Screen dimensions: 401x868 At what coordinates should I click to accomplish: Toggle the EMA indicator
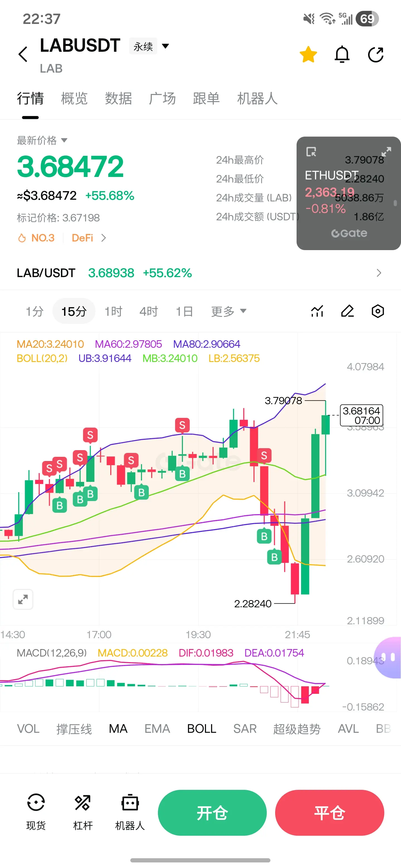pyautogui.click(x=157, y=729)
